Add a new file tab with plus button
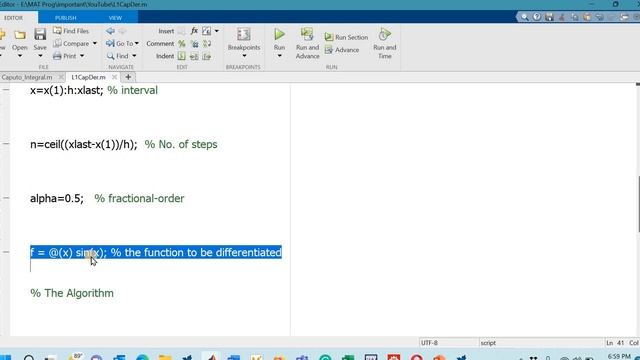Image resolution: width=640 pixels, height=360 pixels. pos(128,77)
